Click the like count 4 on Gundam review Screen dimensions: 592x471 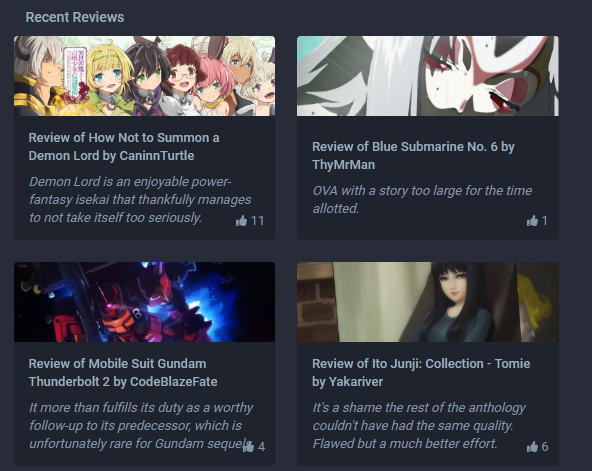261,446
